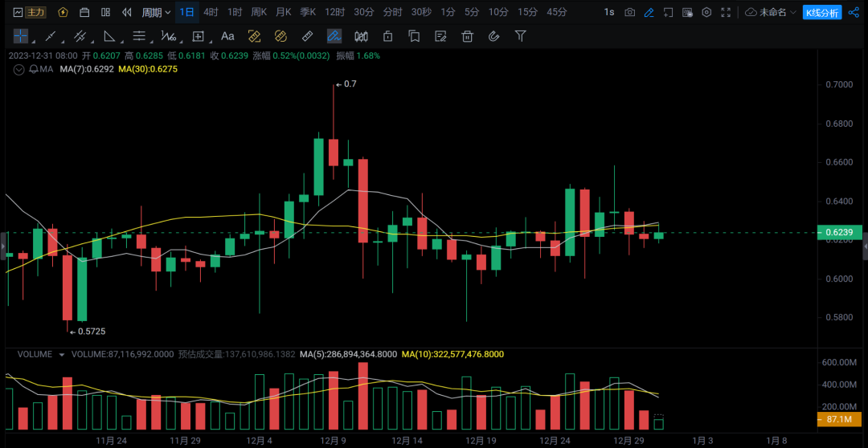Expand the rectangle tool options arrow
This screenshot has height=448, width=868.
[211, 42]
